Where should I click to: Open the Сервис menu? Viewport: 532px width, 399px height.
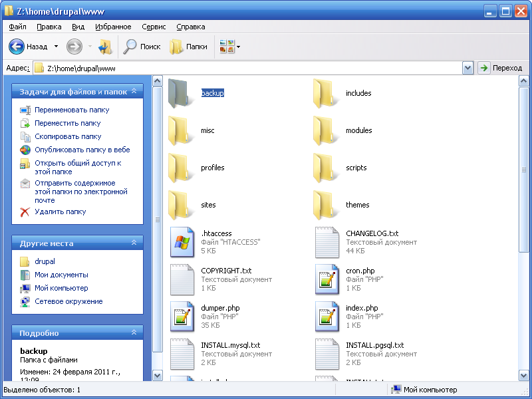pos(154,27)
